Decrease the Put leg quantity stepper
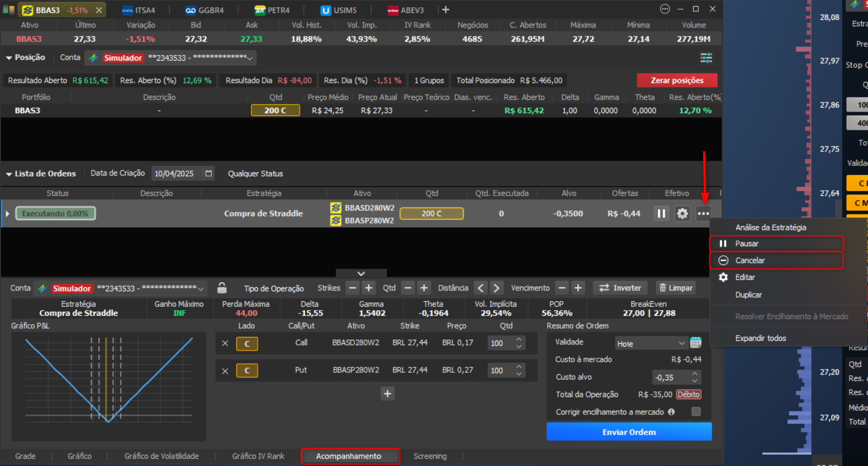The image size is (868, 466). click(519, 374)
